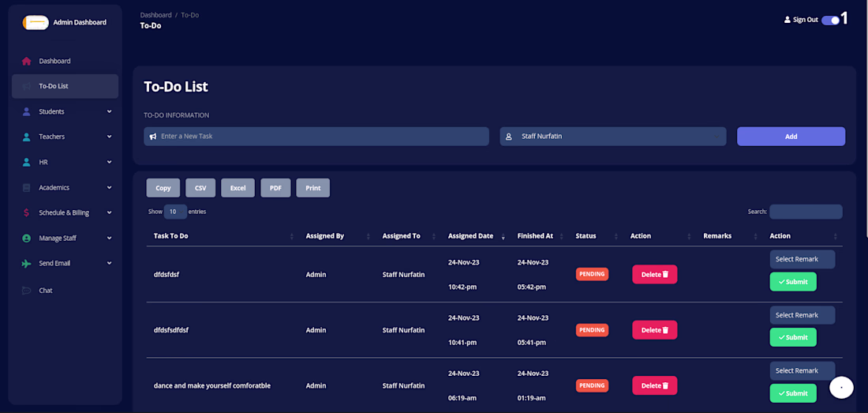868x413 pixels.
Task: Click the Excel export button
Action: [238, 188]
